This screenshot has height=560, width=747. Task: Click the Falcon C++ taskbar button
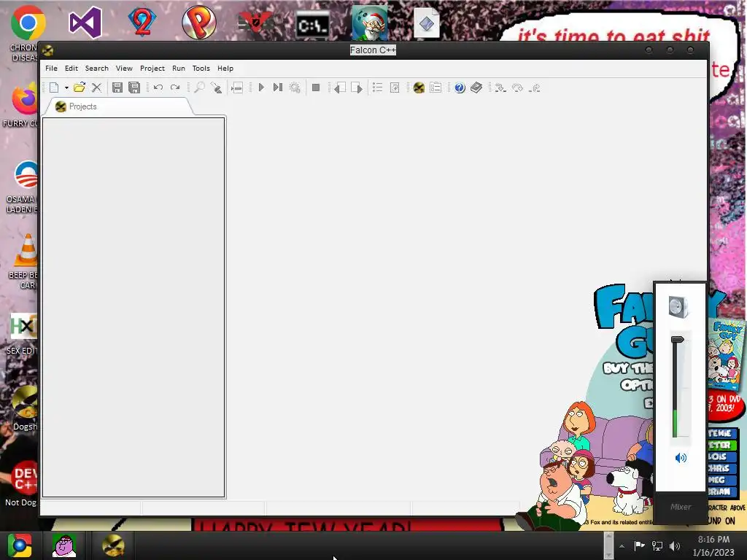point(113,545)
